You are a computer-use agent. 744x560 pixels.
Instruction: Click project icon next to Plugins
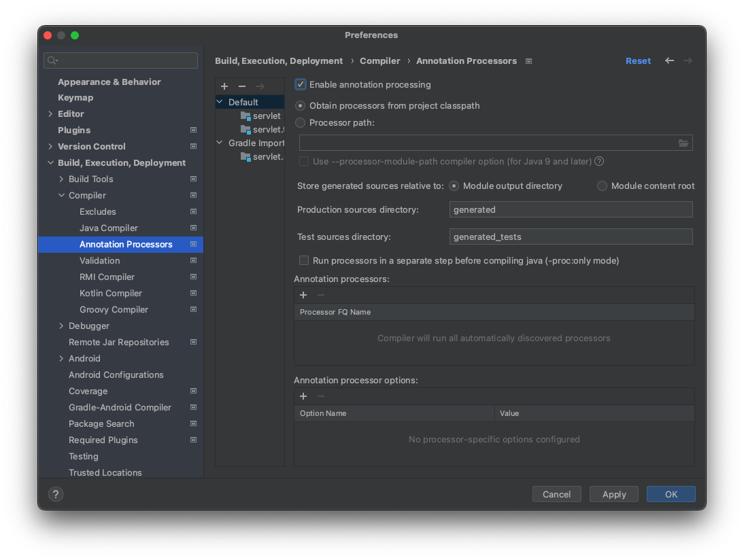[194, 130]
